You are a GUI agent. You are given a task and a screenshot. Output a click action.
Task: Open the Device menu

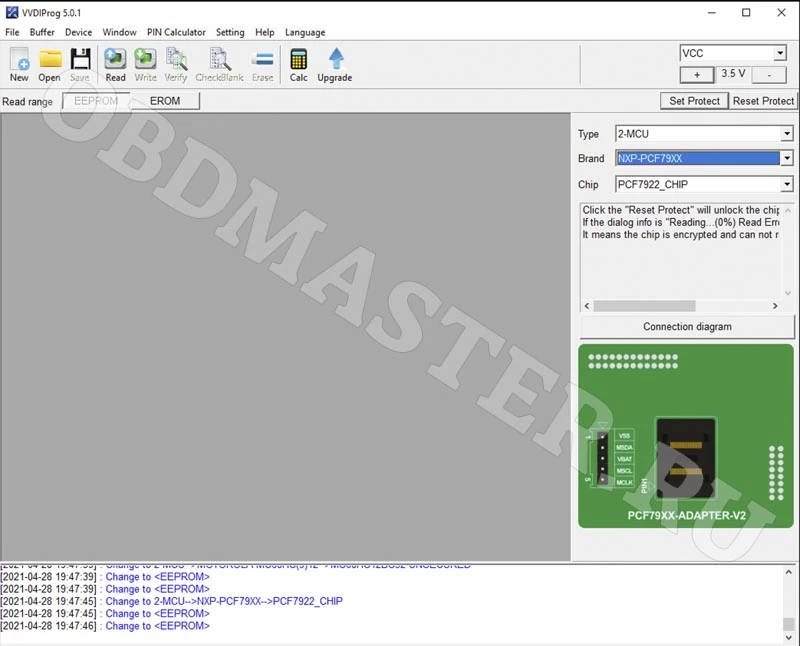(x=79, y=32)
